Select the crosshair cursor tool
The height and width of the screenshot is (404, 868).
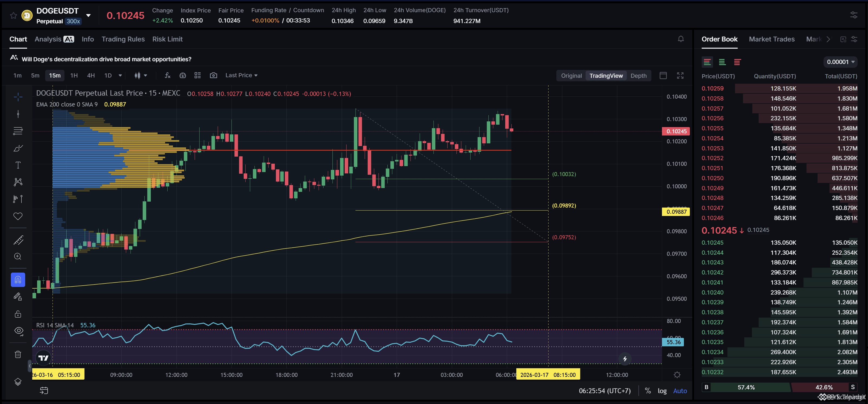pos(18,97)
